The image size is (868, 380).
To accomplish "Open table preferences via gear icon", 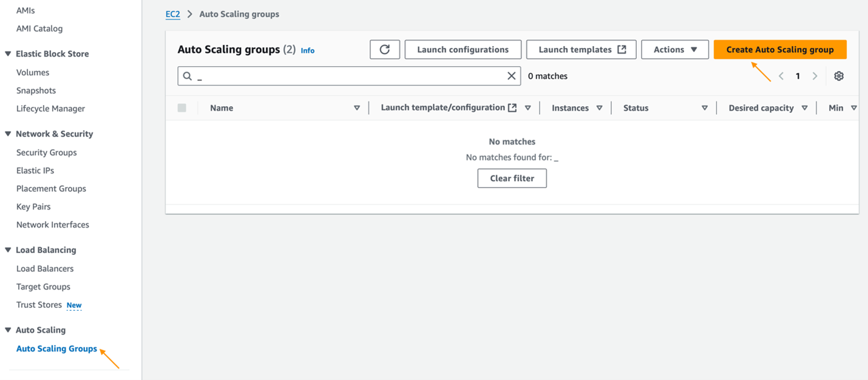I will pos(838,75).
